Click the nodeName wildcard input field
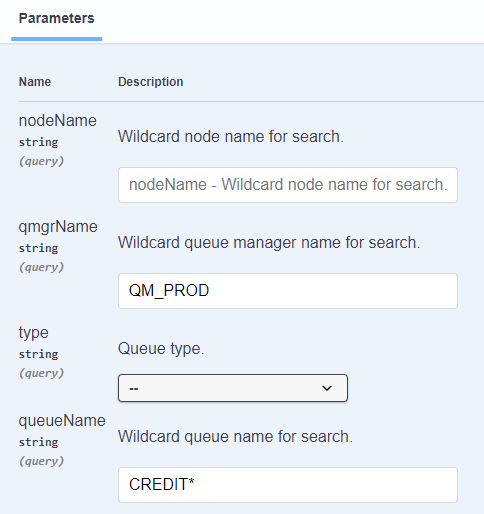 click(x=288, y=185)
